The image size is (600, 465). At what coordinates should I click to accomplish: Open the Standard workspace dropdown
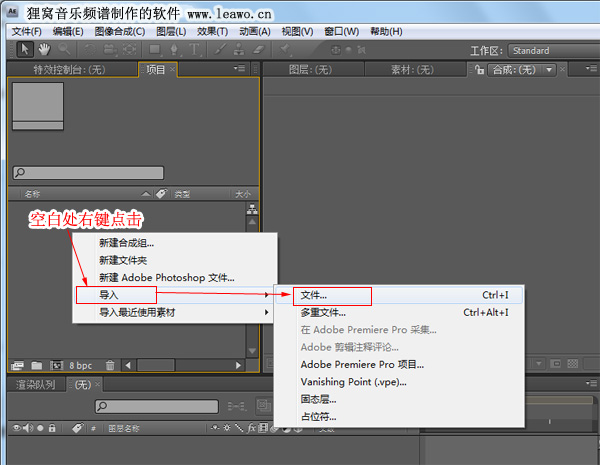[x=553, y=51]
